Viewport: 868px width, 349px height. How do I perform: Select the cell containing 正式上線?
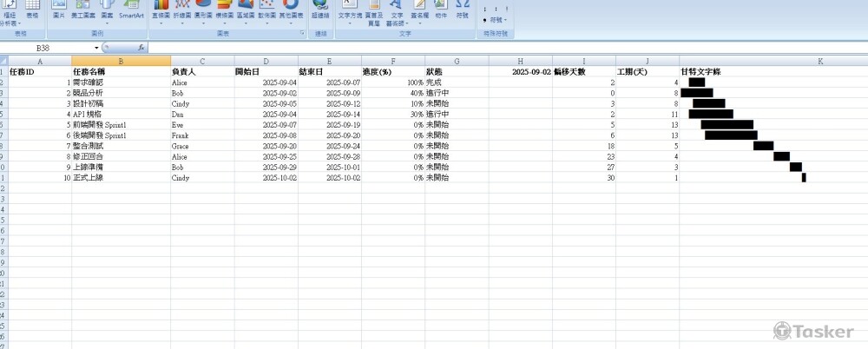coord(122,178)
